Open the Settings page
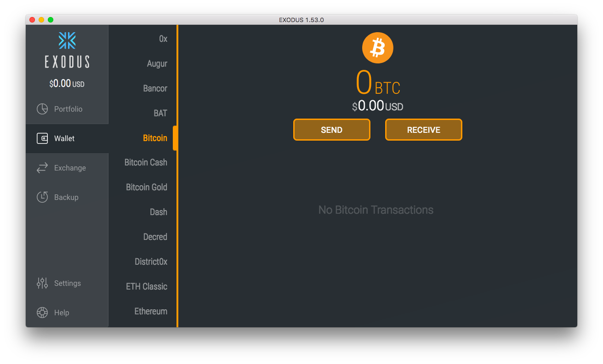 67,283
